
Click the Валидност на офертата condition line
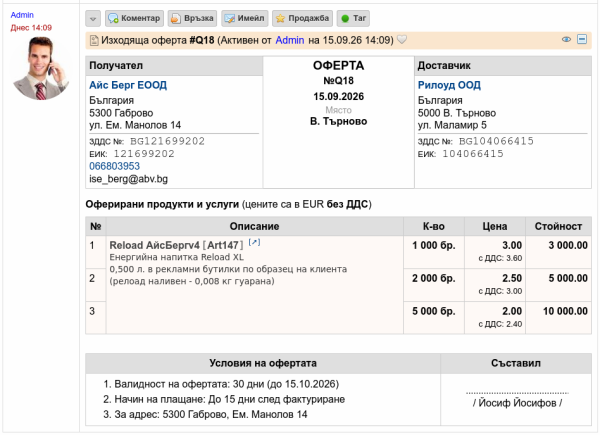click(227, 384)
